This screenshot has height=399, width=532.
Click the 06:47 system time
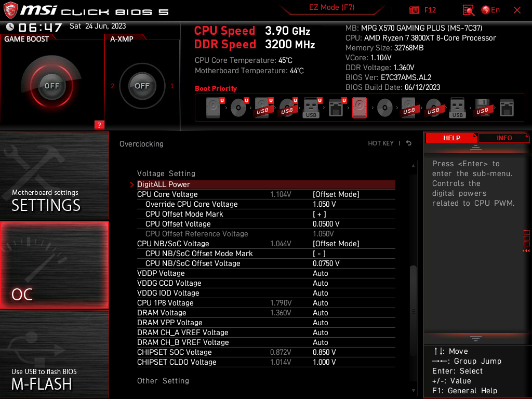[x=40, y=27]
